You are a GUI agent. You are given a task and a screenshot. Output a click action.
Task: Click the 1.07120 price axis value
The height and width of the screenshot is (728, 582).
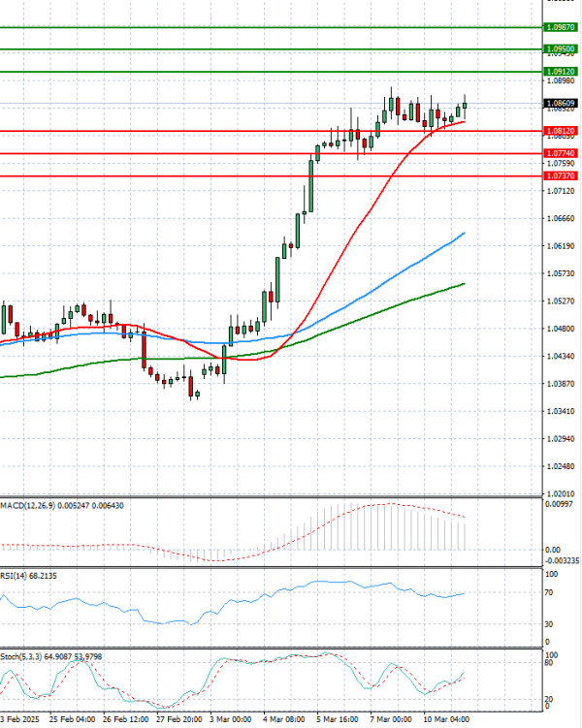(561, 191)
